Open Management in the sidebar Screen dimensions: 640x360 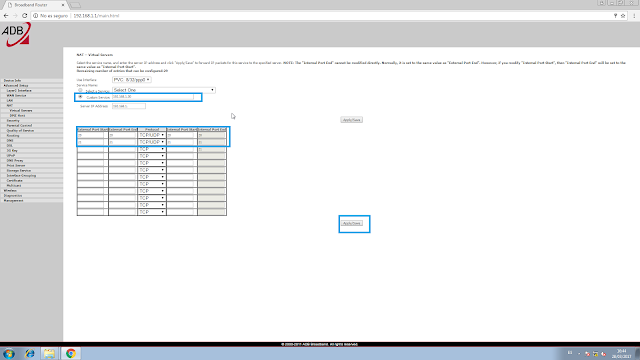[13, 200]
